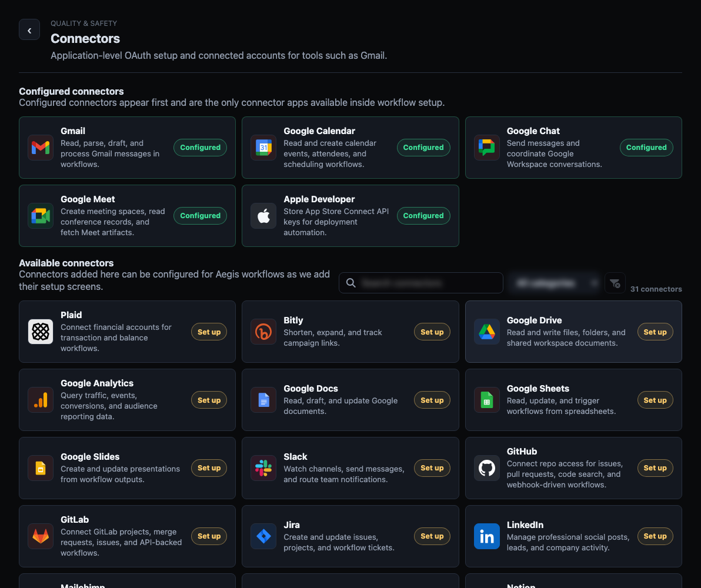Click Configured badge for Google Chat
Screen dimensions: 701x588
[x=646, y=148]
